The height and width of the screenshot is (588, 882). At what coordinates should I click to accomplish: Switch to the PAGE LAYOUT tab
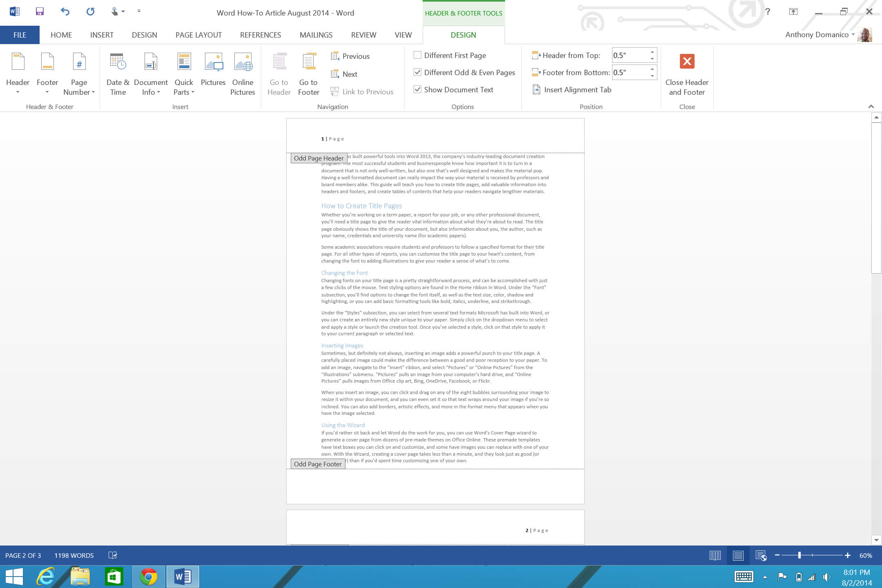coord(198,35)
